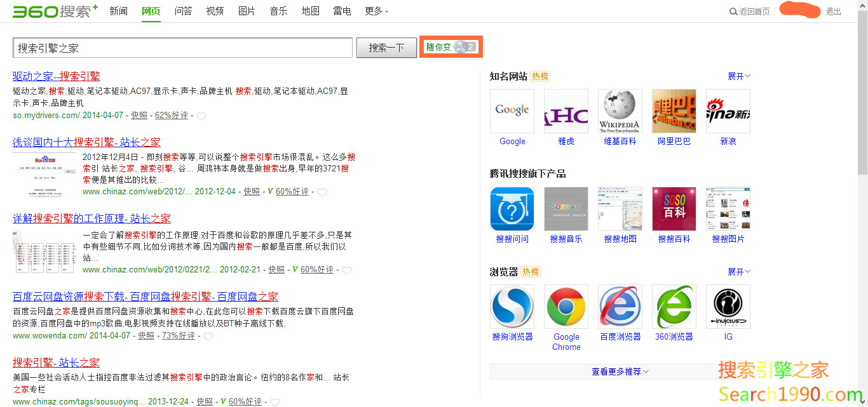The height and width of the screenshot is (407, 868).
Task: Click the search input field
Action: pyautogui.click(x=182, y=48)
